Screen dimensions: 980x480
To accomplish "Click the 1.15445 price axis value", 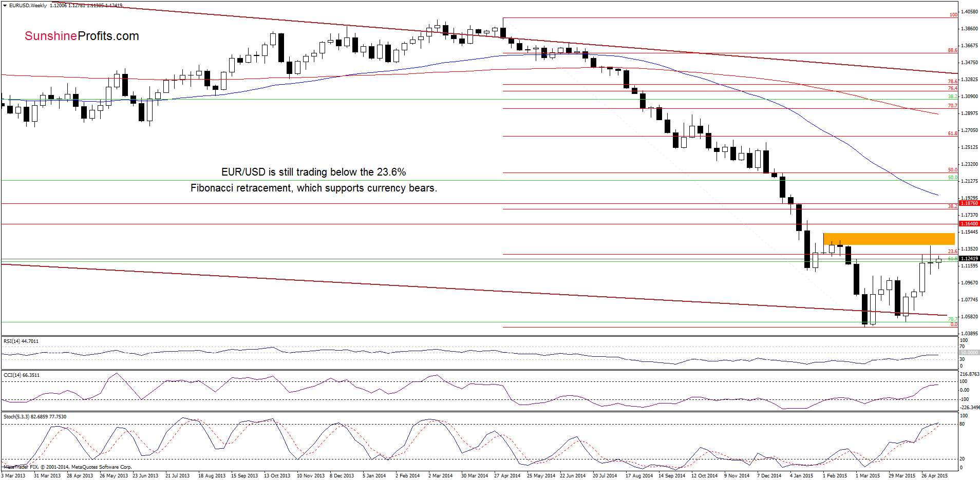I will tap(969, 232).
